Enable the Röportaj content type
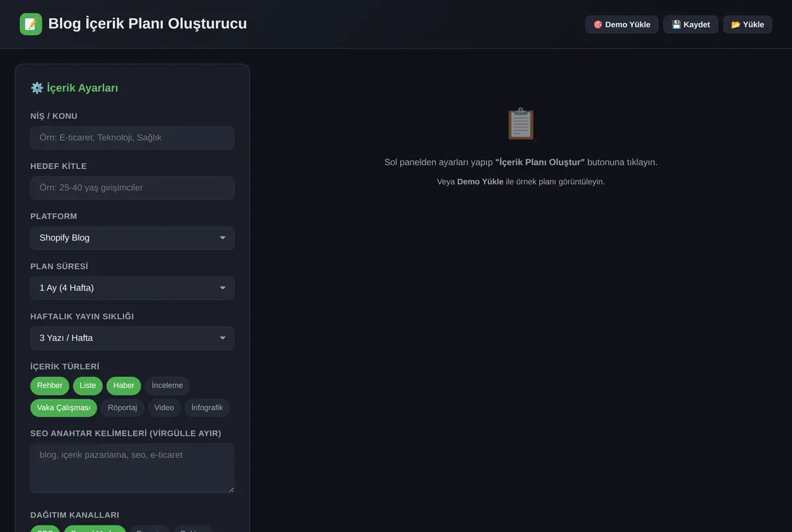The height and width of the screenshot is (532, 792). pyautogui.click(x=122, y=408)
